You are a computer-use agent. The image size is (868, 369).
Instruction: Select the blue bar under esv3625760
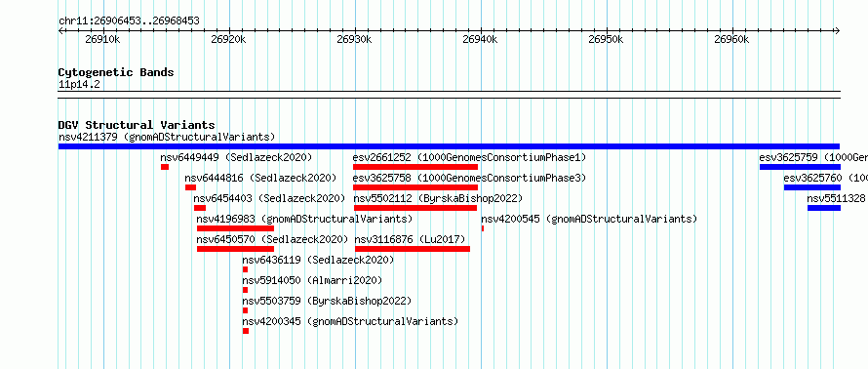coord(812,187)
